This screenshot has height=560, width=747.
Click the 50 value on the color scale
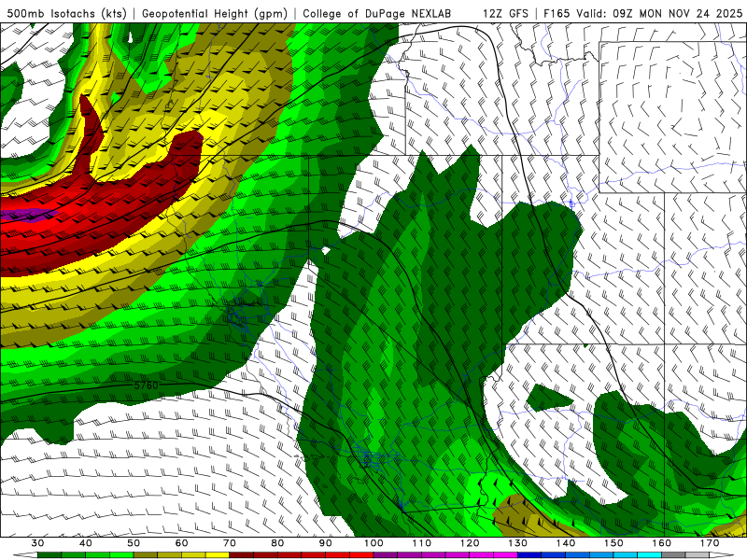(134, 543)
